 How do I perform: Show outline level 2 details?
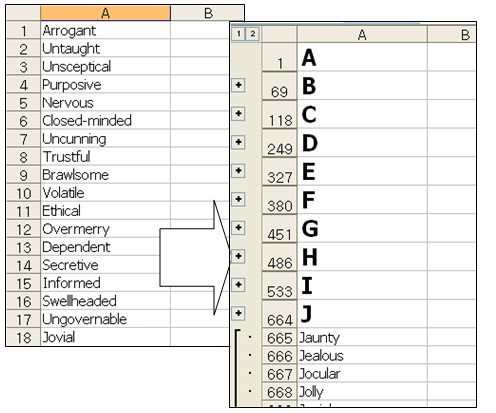tap(253, 34)
